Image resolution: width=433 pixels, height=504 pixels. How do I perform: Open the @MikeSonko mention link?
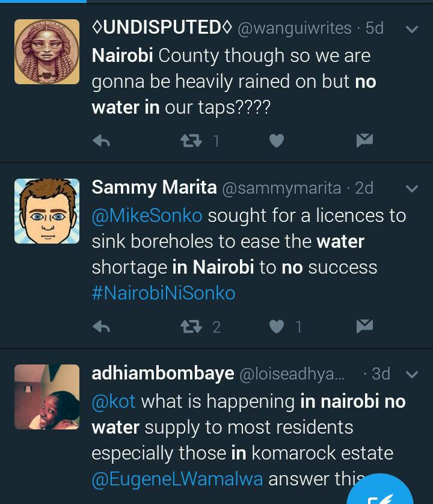pyautogui.click(x=147, y=215)
